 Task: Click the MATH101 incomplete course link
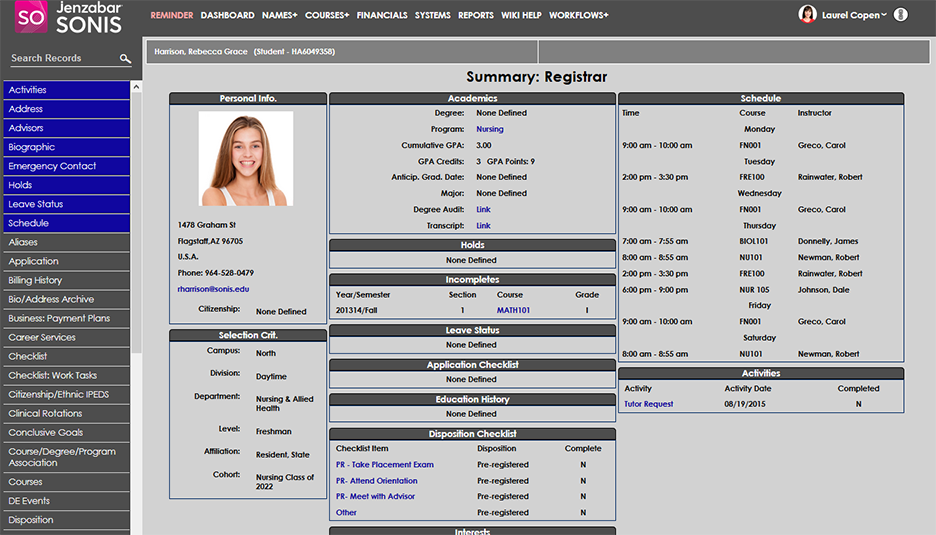coord(513,311)
